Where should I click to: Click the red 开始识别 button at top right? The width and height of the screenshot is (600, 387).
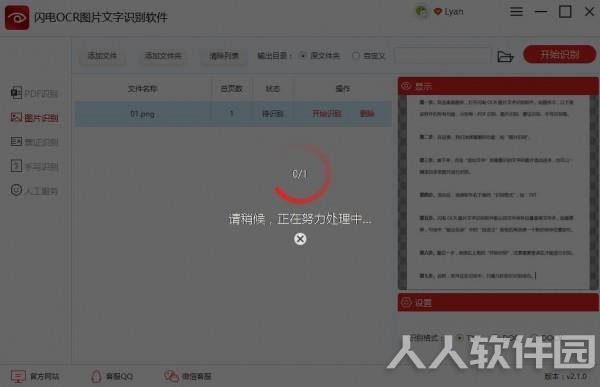coord(559,55)
